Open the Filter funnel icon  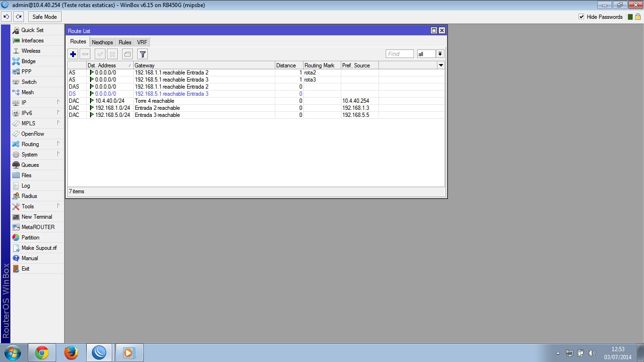click(142, 54)
